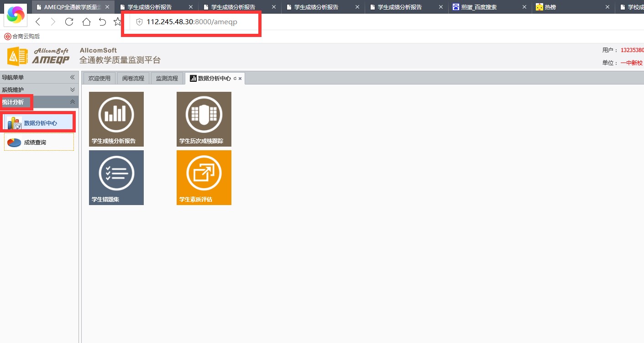Open the 学生历次成绩跟踪 tile
This screenshot has height=343, width=644.
click(204, 119)
